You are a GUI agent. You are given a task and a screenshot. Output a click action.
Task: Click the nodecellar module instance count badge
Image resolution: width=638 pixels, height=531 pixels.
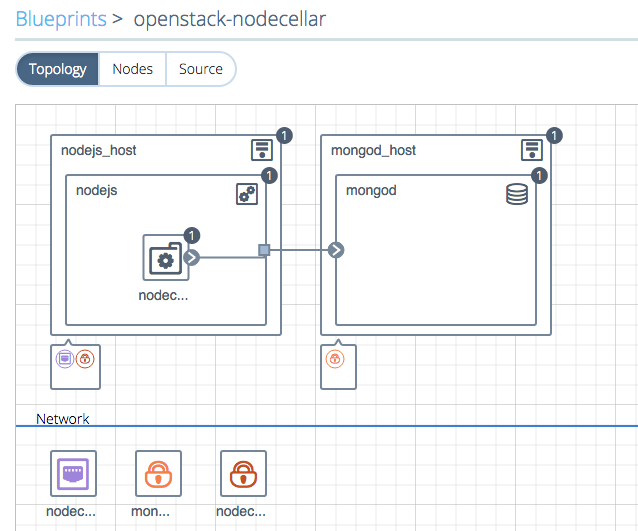tap(192, 235)
